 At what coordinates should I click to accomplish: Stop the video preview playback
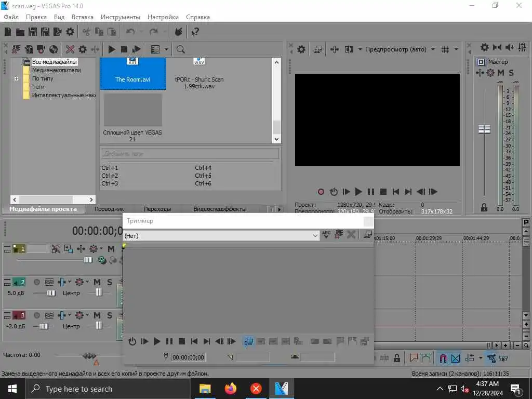pyautogui.click(x=383, y=192)
